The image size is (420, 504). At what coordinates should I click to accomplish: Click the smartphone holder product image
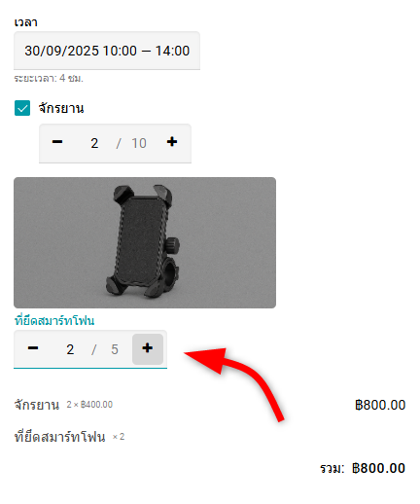click(145, 242)
